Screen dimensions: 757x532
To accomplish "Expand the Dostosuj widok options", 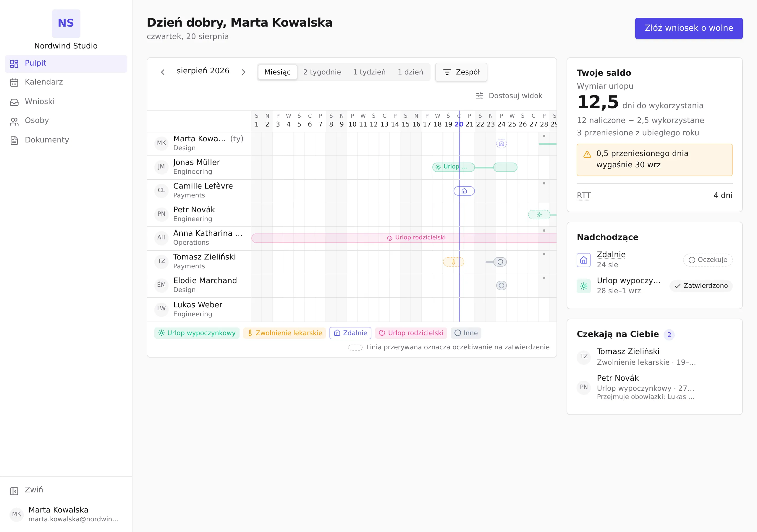I will [x=509, y=95].
